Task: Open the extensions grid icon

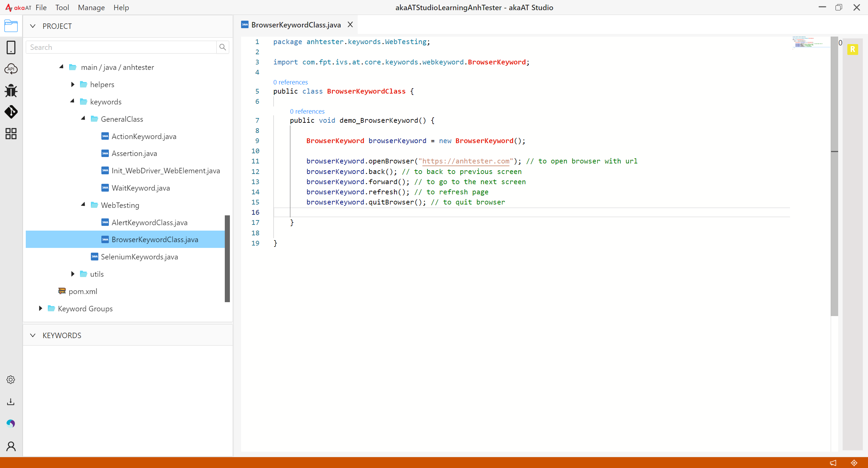Action: [x=11, y=134]
